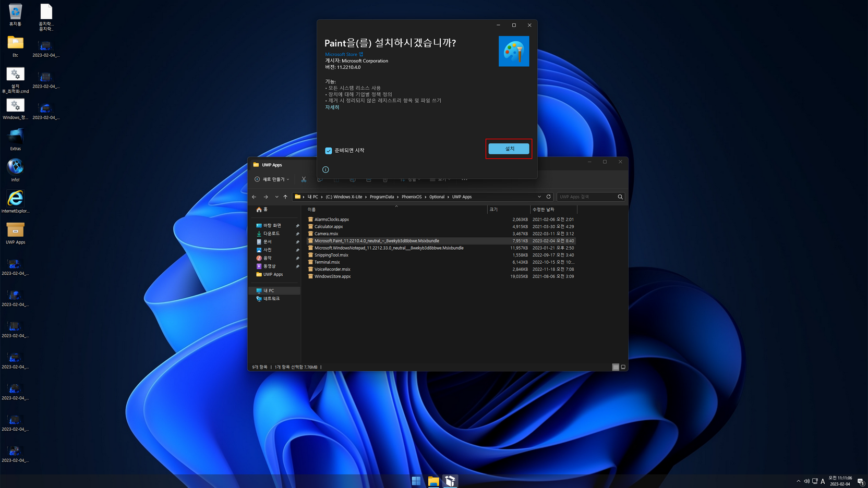Switch to large icons view in status bar
The width and height of the screenshot is (868, 488).
(x=623, y=367)
